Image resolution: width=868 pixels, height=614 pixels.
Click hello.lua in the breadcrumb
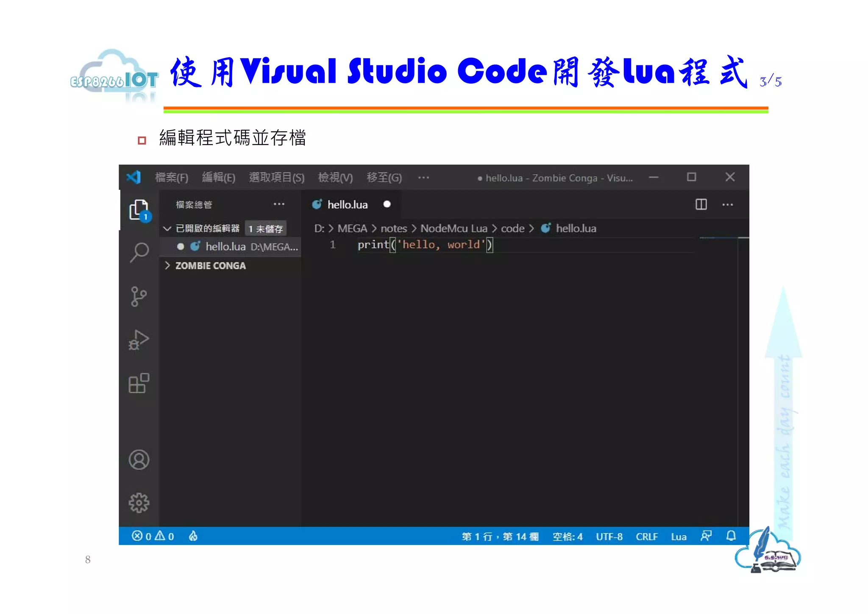pyautogui.click(x=576, y=229)
